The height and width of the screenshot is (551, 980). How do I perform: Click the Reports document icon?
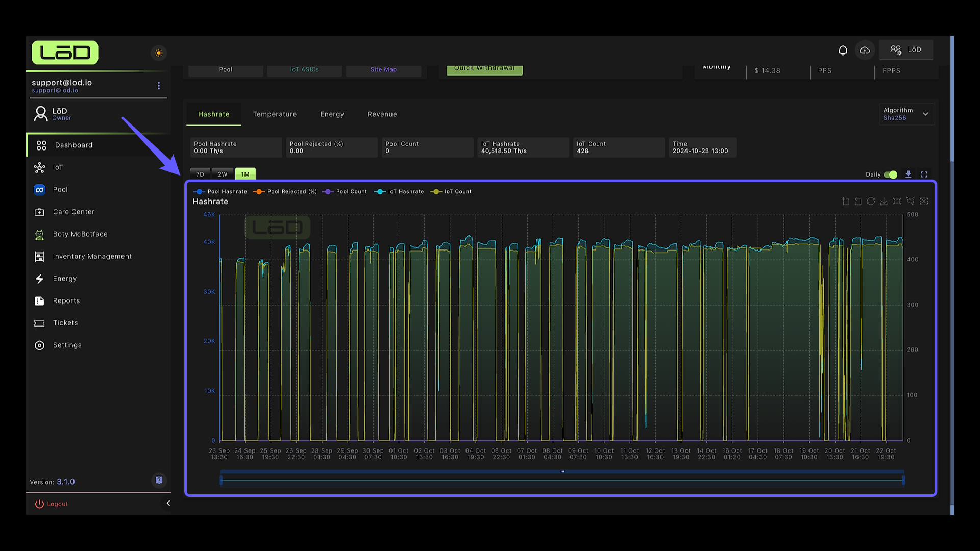tap(39, 301)
